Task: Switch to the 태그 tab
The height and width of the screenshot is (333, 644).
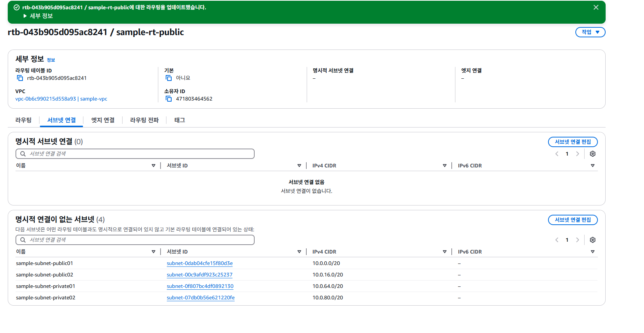Action: coord(179,120)
